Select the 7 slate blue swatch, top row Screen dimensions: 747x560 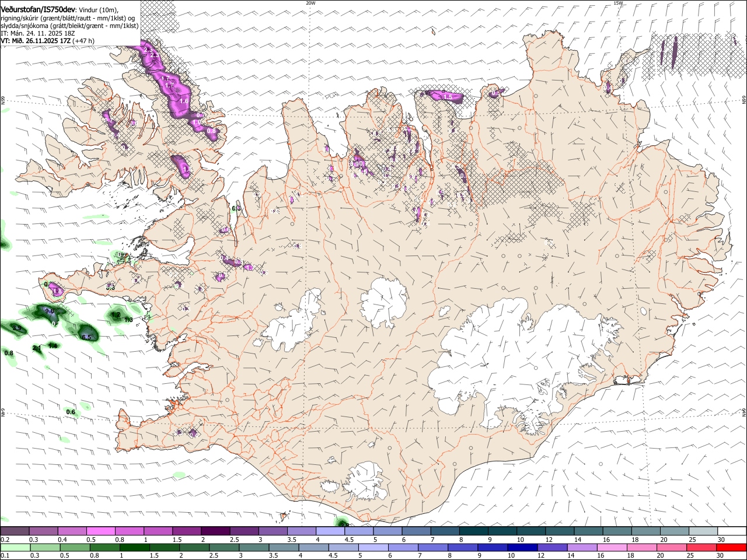[445, 531]
